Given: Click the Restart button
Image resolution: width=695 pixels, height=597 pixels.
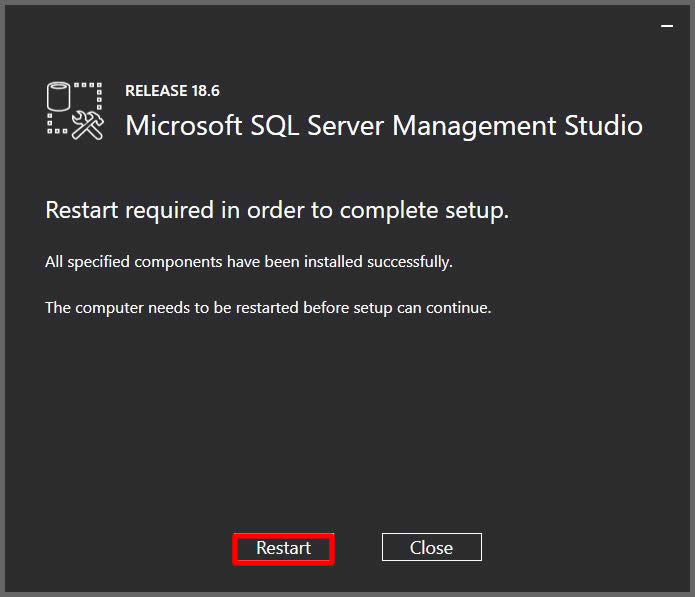Looking at the screenshot, I should (x=283, y=548).
